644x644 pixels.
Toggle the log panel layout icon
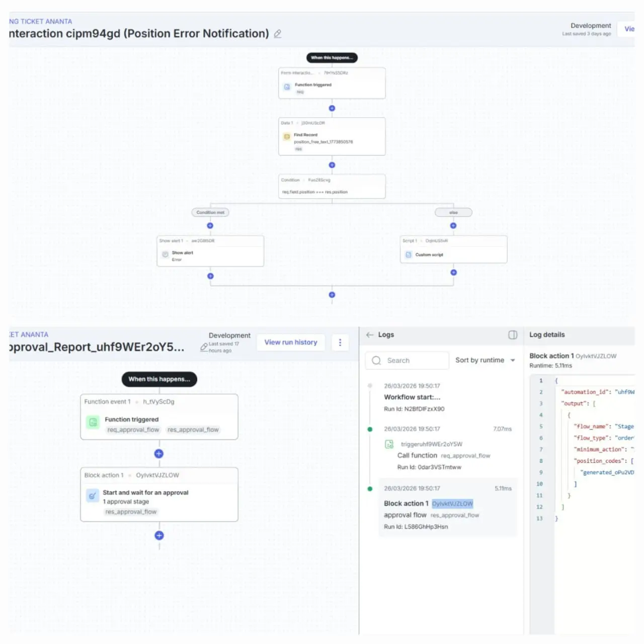tap(513, 335)
